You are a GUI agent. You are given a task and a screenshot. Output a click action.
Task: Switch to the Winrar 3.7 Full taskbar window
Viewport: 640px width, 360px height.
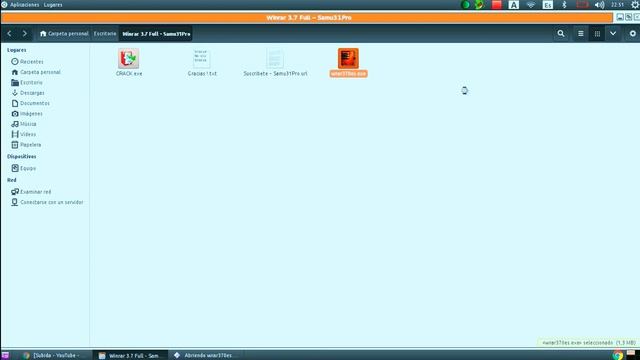pos(129,356)
